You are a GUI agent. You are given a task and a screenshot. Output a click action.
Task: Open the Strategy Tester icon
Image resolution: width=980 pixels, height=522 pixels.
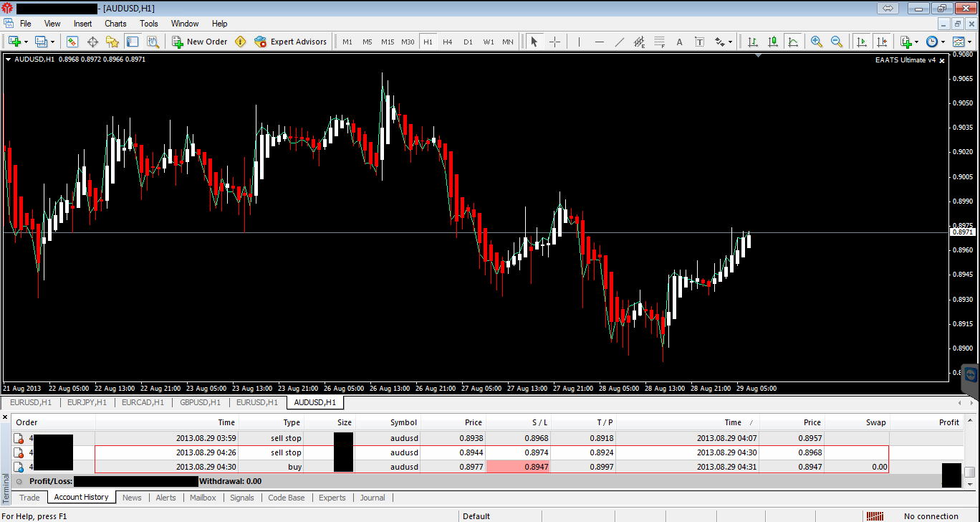coord(153,42)
